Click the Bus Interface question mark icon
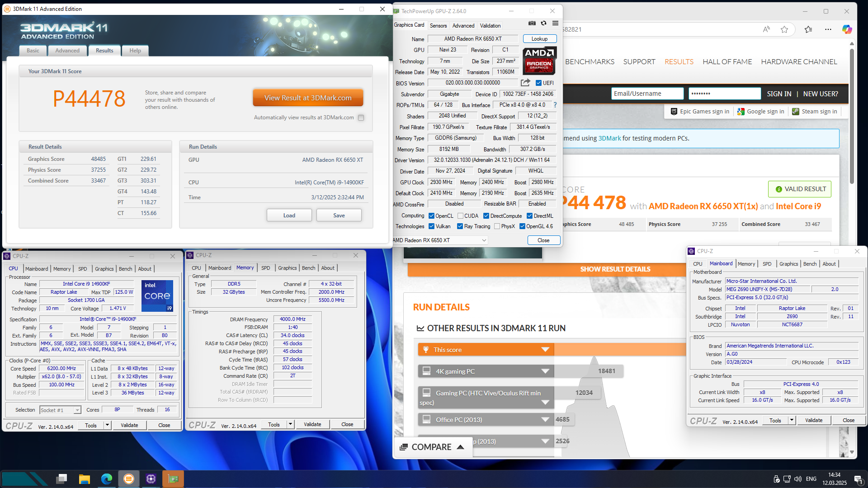Viewport: 868px width, 488px height. [x=555, y=105]
